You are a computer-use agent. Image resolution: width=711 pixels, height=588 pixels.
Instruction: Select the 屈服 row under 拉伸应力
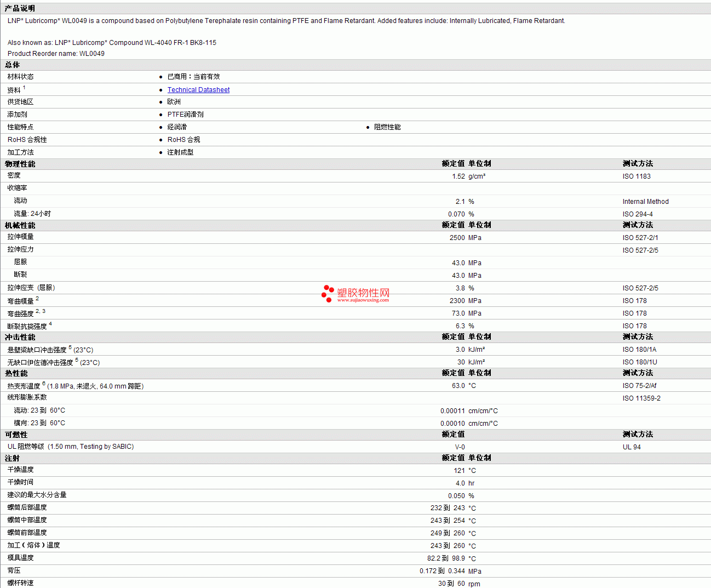(x=20, y=262)
